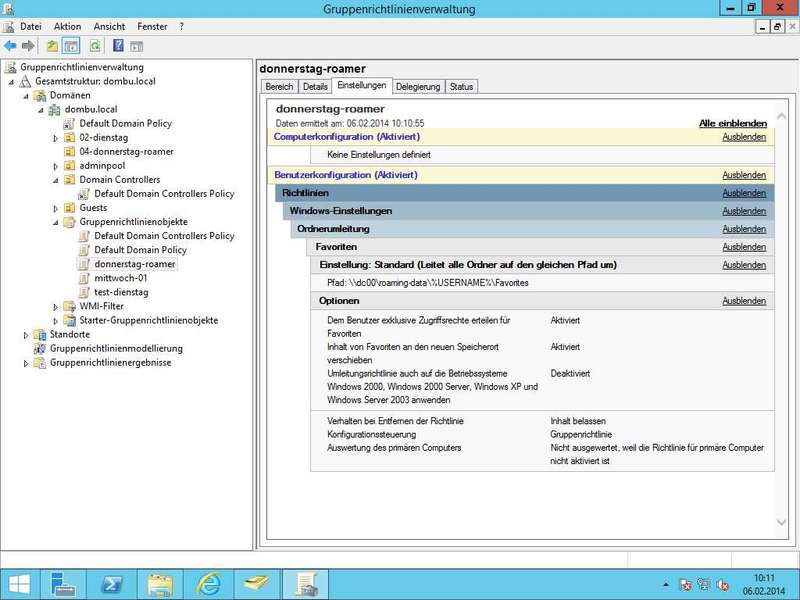
Task: Switch to the Bereich tab
Action: (x=279, y=87)
